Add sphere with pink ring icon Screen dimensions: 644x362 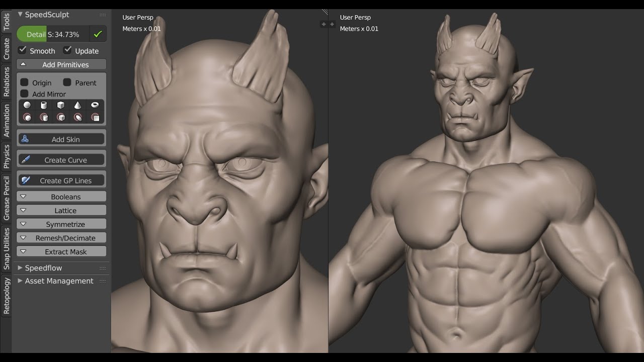(27, 117)
